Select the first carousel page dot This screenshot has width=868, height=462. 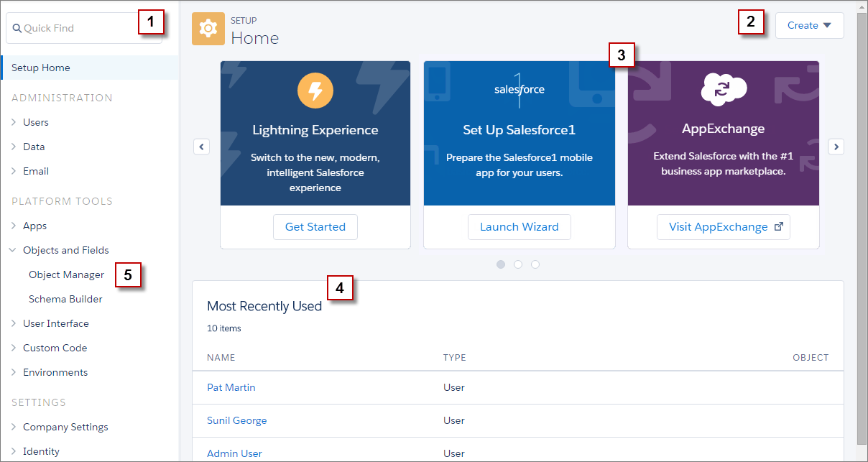pyautogui.click(x=501, y=264)
